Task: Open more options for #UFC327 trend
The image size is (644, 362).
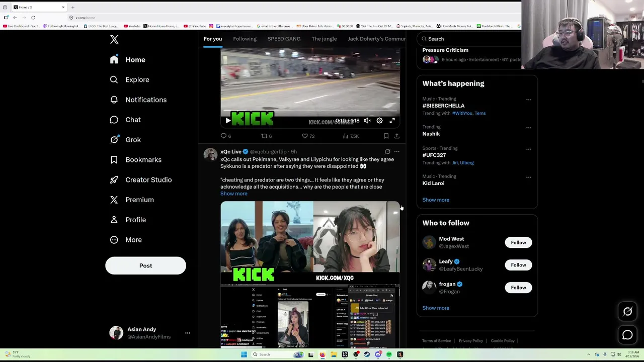Action: (529, 149)
